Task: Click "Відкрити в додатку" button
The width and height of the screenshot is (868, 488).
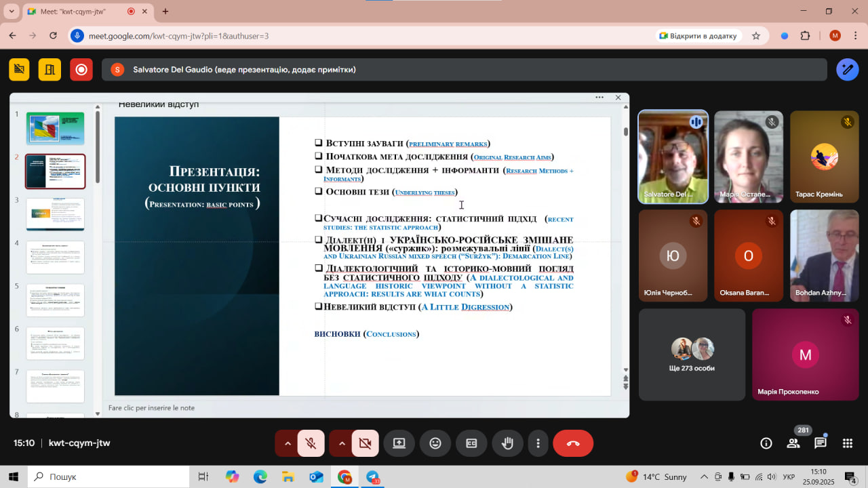Action: click(698, 36)
